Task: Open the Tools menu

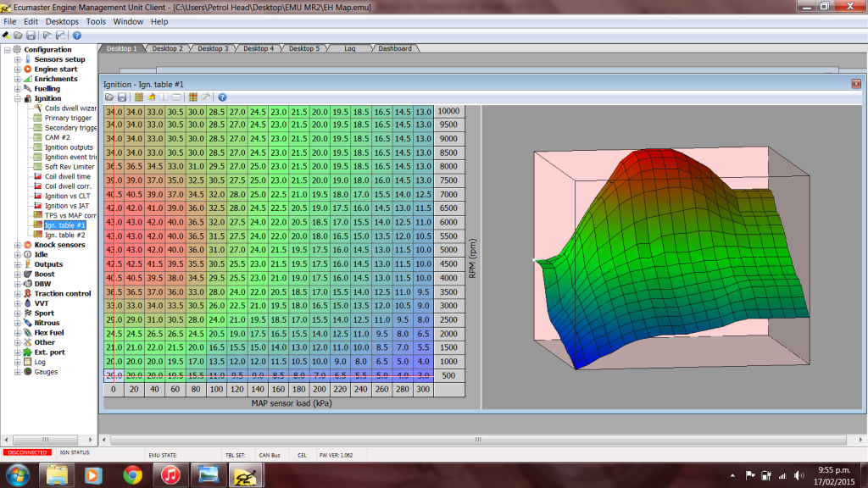Action: 96,21
